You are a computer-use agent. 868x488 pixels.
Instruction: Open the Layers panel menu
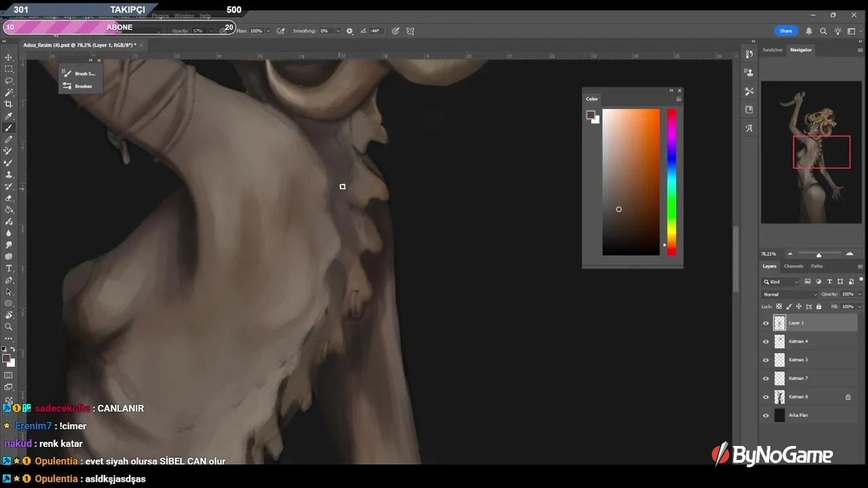pos(861,266)
